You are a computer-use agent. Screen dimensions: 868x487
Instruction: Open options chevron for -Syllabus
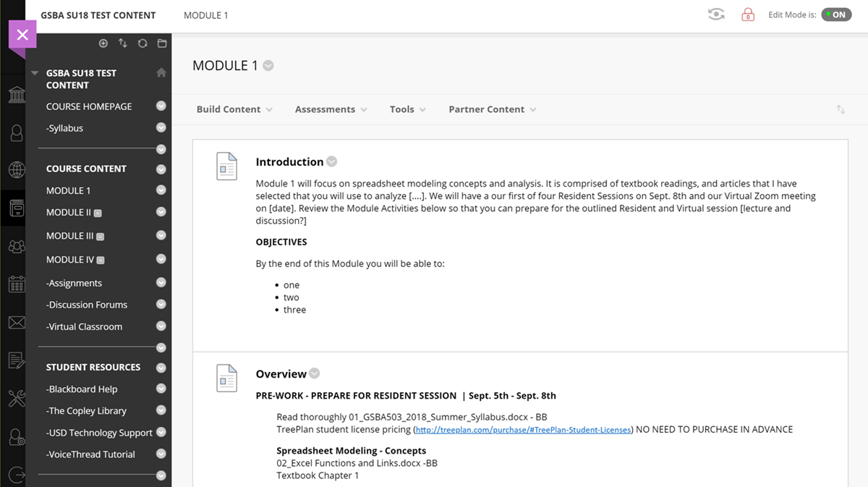pos(161,127)
